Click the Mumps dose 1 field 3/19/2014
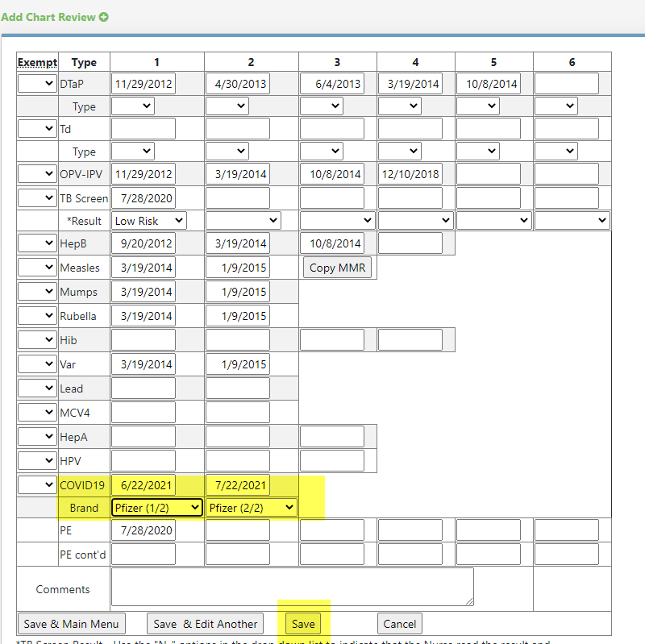This screenshot has height=644, width=645. click(144, 292)
